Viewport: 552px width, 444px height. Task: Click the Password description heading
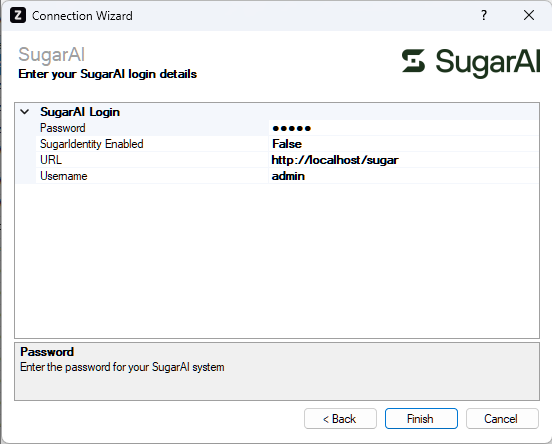point(47,352)
